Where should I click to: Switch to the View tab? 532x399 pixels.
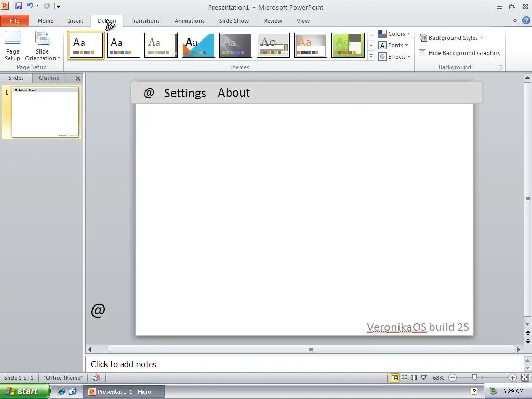pyautogui.click(x=303, y=21)
